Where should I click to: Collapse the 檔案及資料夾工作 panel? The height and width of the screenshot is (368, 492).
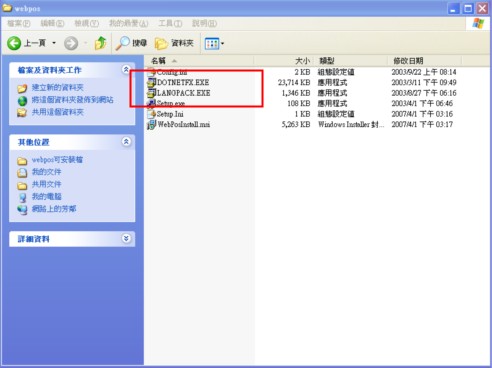point(126,69)
